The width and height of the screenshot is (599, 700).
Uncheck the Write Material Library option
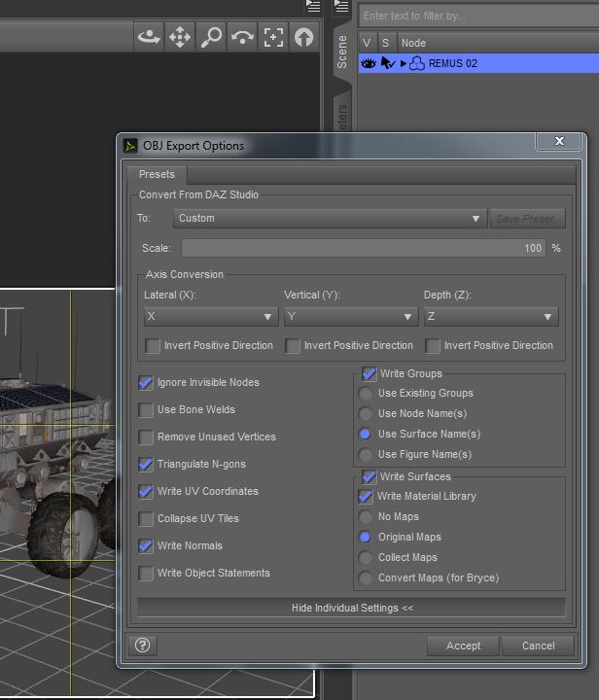(x=366, y=496)
